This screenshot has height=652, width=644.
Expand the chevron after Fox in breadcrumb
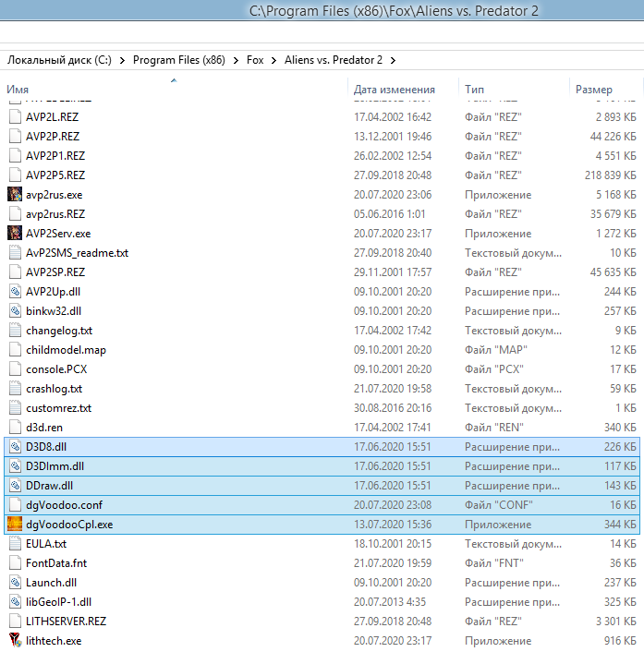click(273, 60)
